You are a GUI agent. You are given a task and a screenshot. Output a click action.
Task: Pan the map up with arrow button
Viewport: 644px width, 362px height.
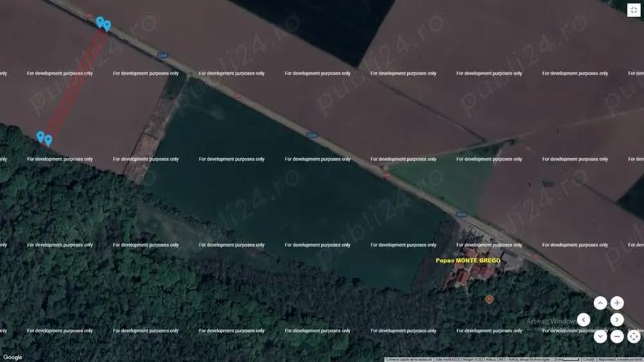(x=600, y=303)
